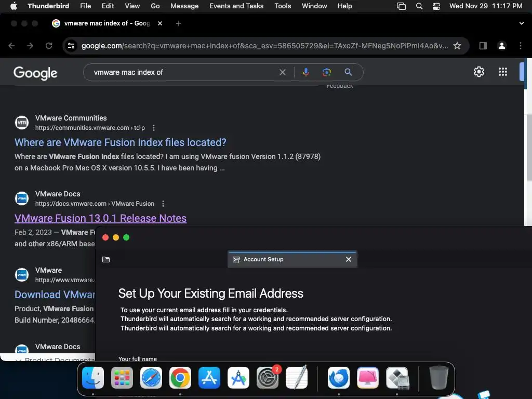Select the 'vmware mac index of' Chrome tab
The width and height of the screenshot is (532, 399).
(107, 23)
